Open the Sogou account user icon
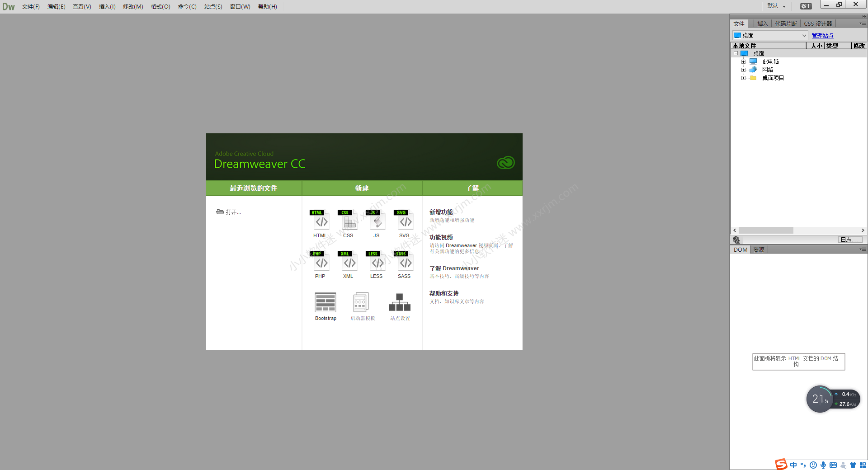This screenshot has width=868, height=470. click(x=843, y=465)
